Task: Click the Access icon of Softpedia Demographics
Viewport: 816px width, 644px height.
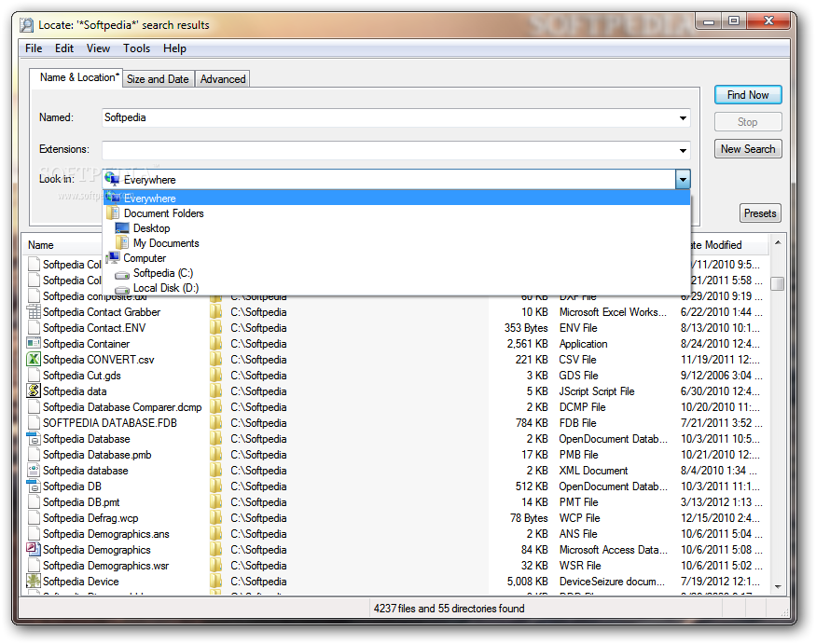Action: click(x=34, y=549)
